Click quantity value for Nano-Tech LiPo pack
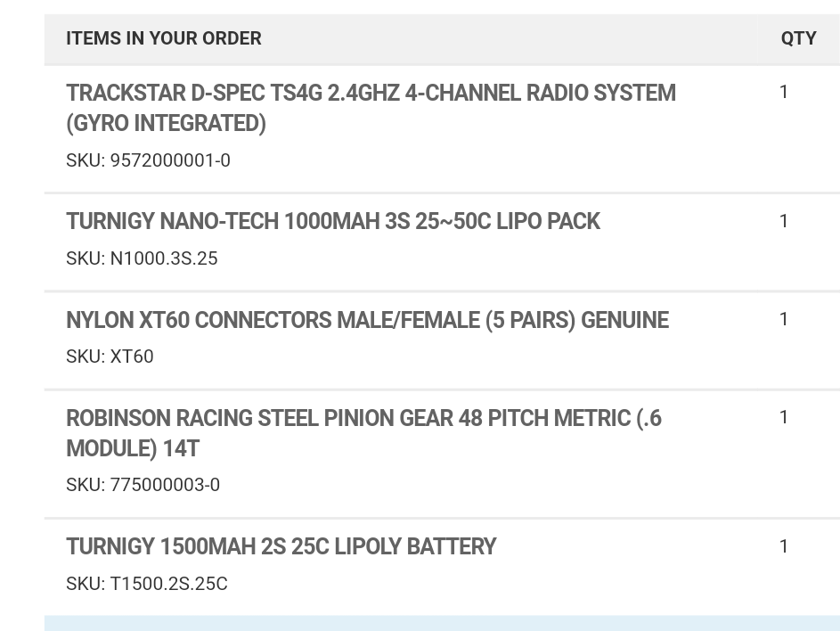 point(784,221)
